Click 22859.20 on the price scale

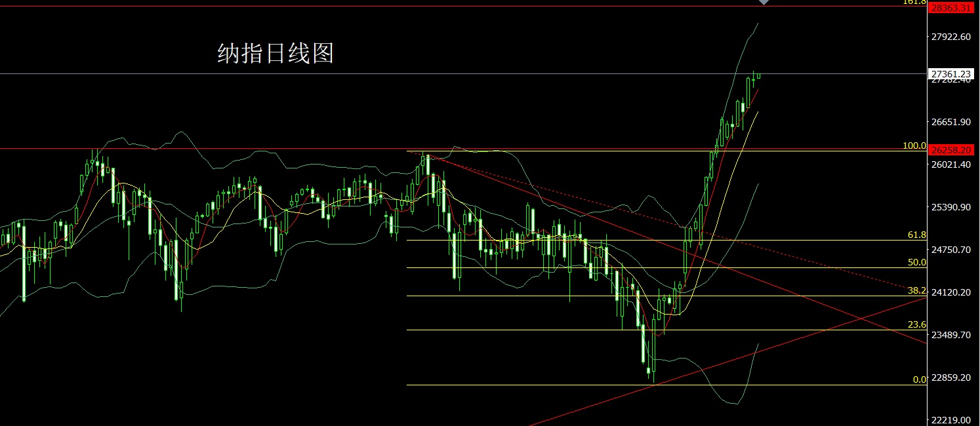tap(951, 378)
